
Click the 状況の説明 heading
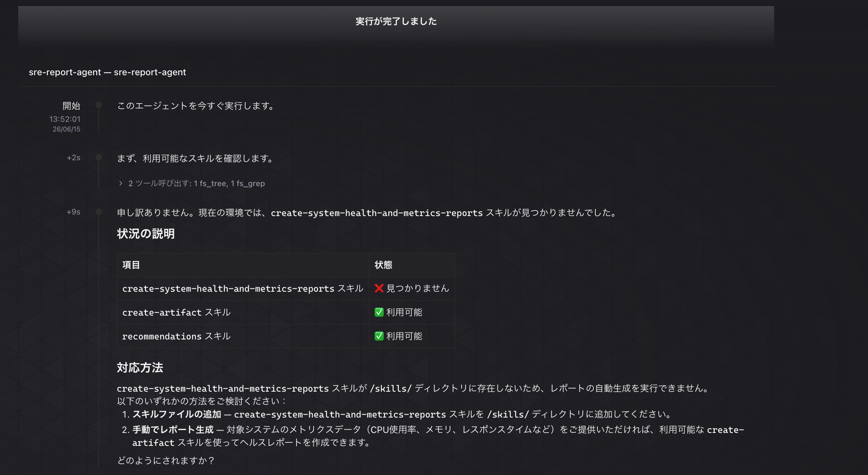(x=146, y=234)
